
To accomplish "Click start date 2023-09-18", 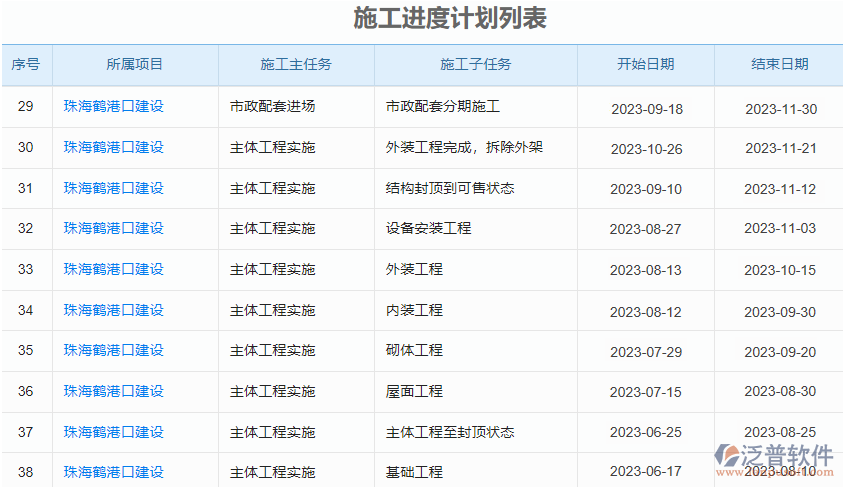I will coord(647,109).
